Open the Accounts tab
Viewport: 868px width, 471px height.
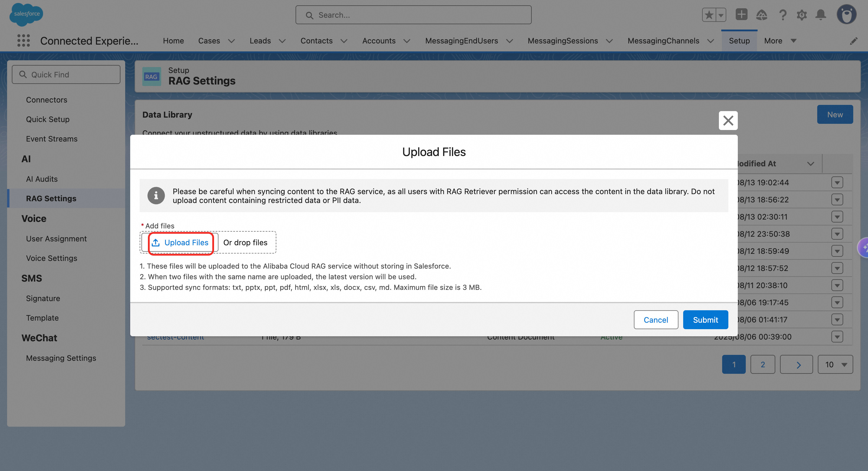point(379,41)
